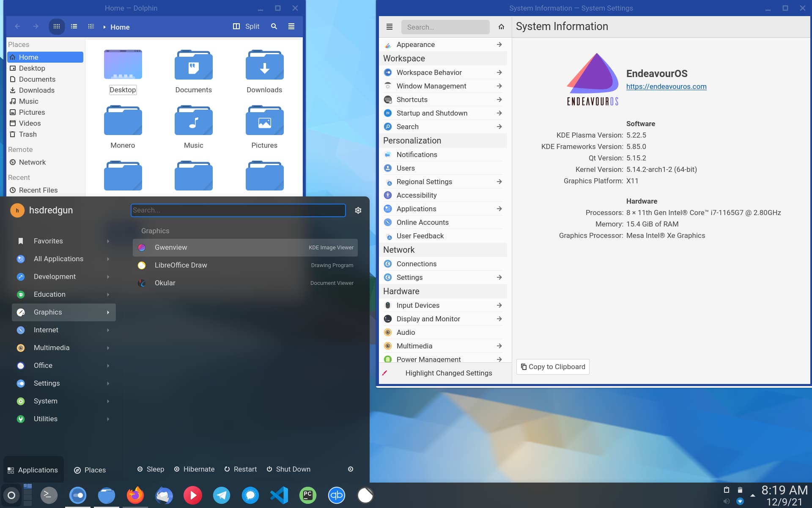Image resolution: width=812 pixels, height=508 pixels.
Task: Open Dolphin hamburger menu
Action: tap(291, 27)
